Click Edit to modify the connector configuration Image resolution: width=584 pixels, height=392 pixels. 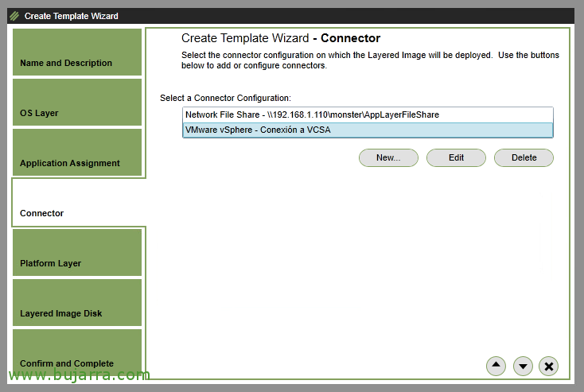pos(456,158)
